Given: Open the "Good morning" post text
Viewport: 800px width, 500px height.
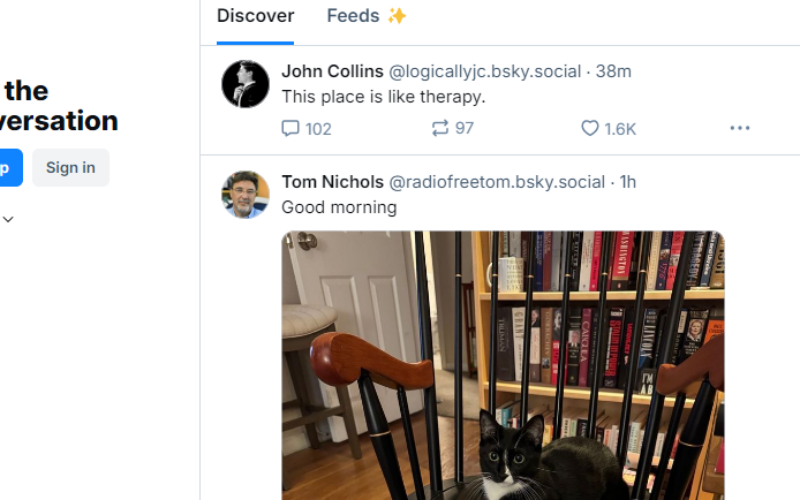Looking at the screenshot, I should coord(339,207).
